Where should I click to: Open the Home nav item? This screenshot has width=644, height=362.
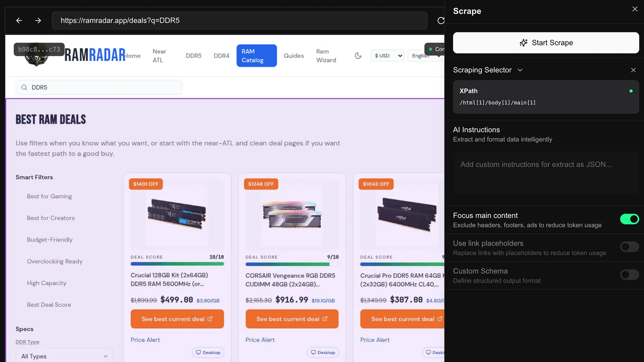(132, 56)
